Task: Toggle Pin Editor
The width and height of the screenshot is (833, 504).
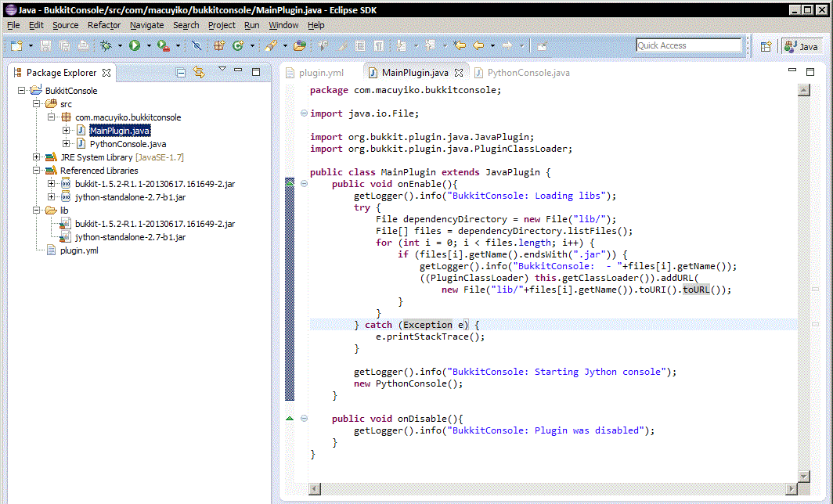Action: click(x=542, y=45)
